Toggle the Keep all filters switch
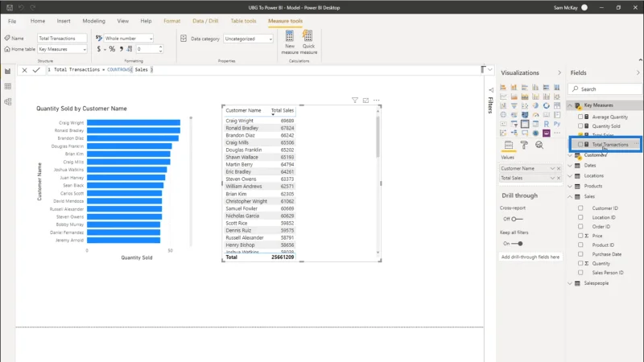644x362 pixels. tap(517, 244)
